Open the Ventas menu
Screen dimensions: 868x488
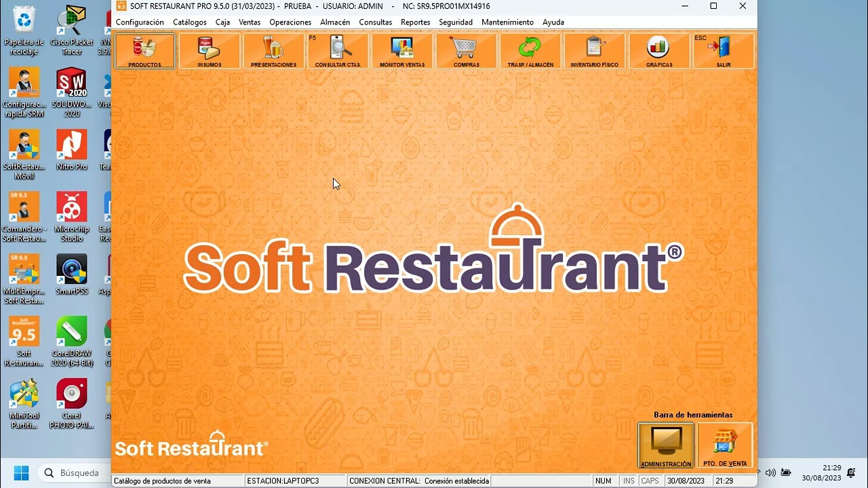(x=250, y=22)
